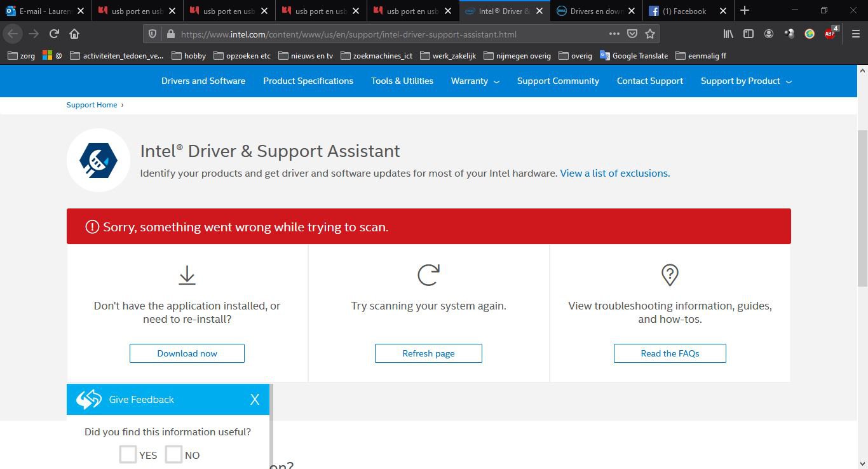The height and width of the screenshot is (469, 868).
Task: Dismiss the Give Feedback panel
Action: 255,399
